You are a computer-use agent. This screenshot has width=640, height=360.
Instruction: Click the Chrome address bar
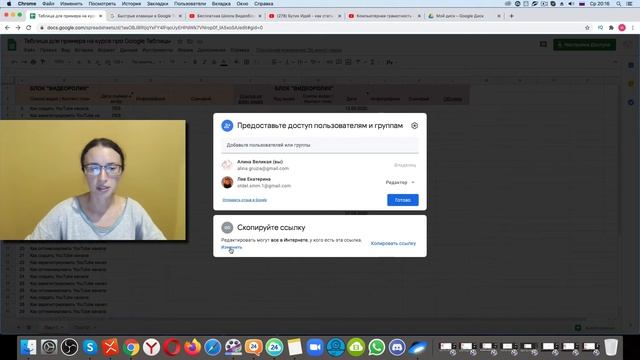[310, 28]
